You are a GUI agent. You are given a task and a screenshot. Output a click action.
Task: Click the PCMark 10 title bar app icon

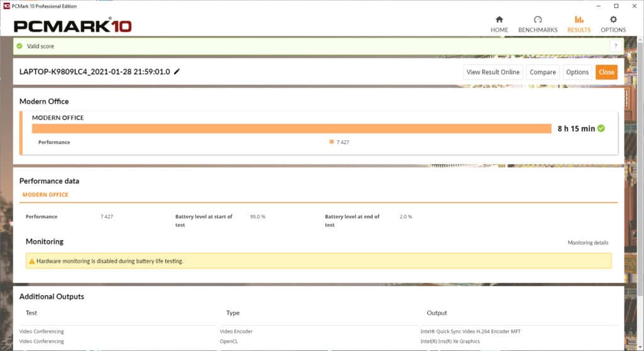(x=6, y=6)
